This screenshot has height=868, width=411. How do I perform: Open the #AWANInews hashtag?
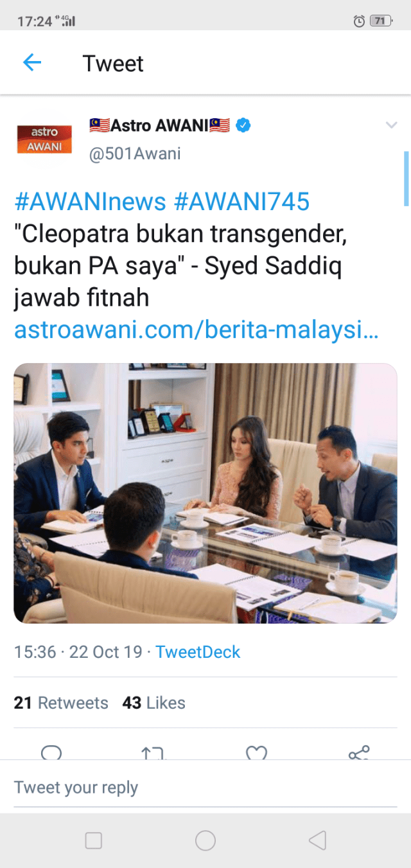[90, 202]
